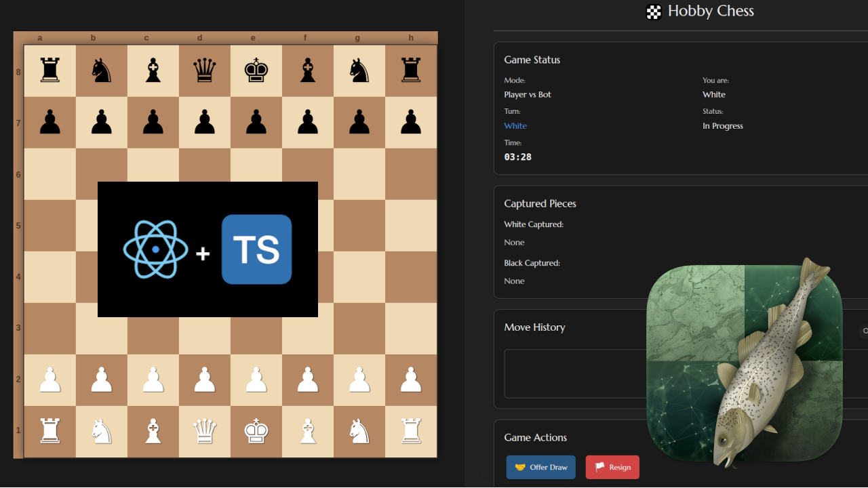Click the Hobby Chess checkered logo
Viewport: 868px width, 488px height.
click(654, 12)
